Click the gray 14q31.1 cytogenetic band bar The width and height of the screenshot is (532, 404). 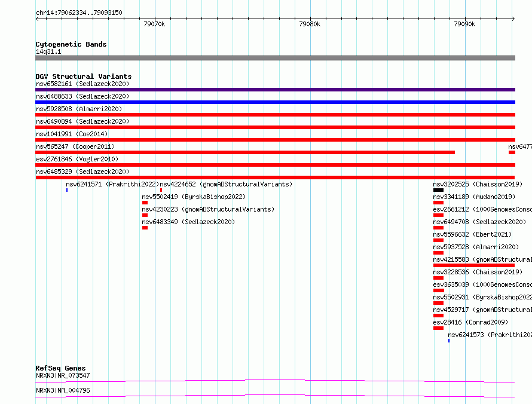[275, 58]
